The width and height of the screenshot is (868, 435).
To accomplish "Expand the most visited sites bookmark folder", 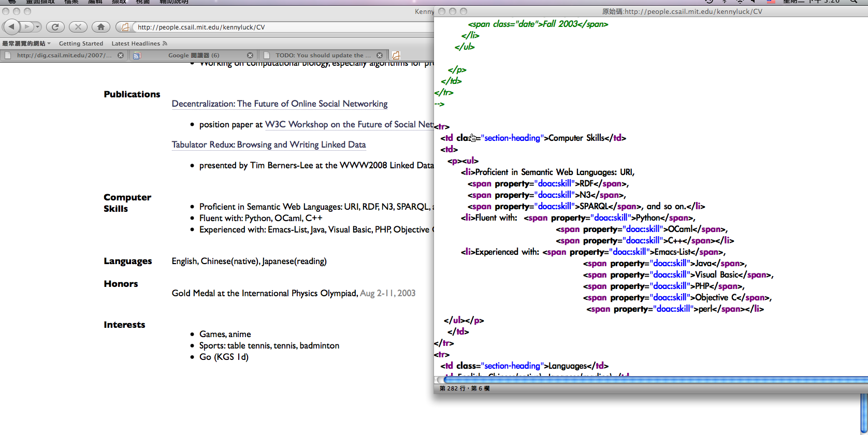I will (26, 44).
